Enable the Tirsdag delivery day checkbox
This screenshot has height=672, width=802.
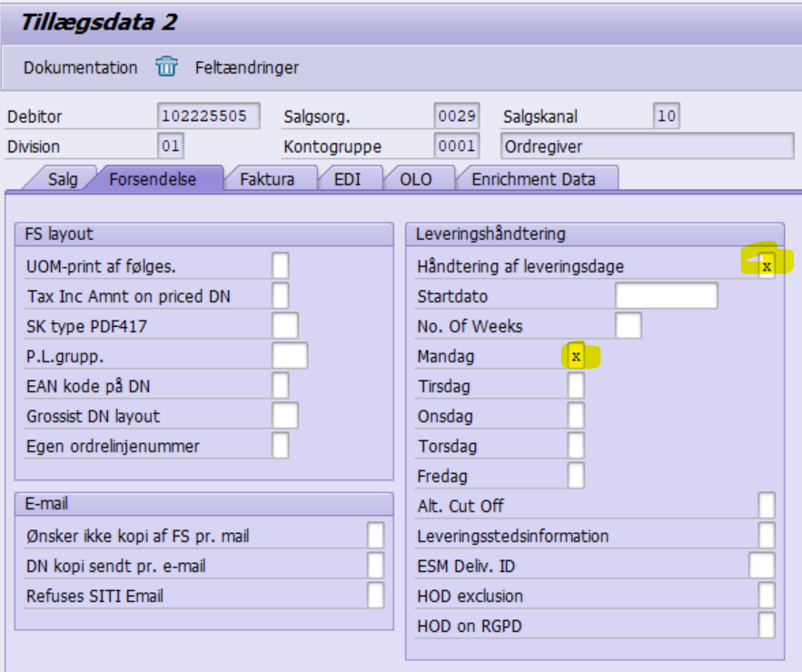[576, 387]
